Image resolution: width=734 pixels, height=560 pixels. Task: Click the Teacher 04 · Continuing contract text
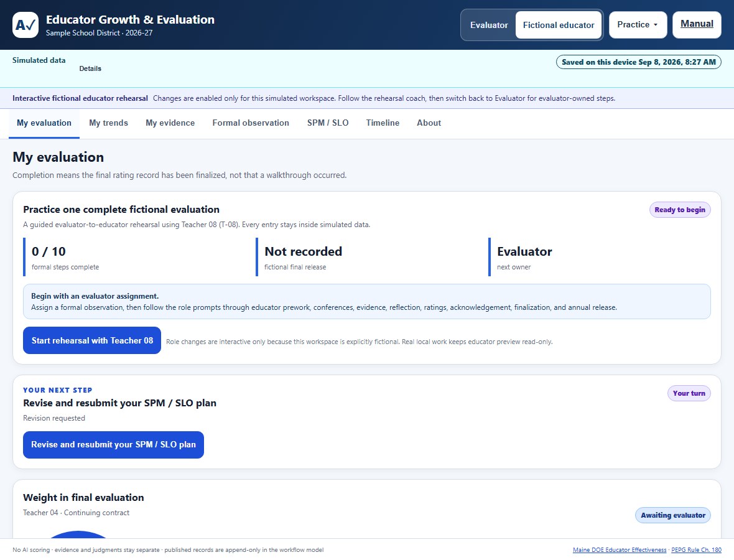(77, 513)
